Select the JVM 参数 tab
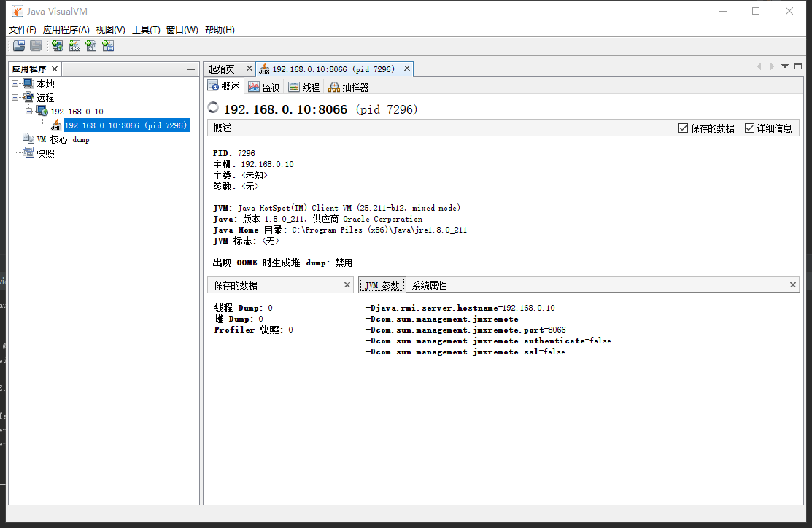Screen dimensions: 812x528 pyautogui.click(x=382, y=284)
